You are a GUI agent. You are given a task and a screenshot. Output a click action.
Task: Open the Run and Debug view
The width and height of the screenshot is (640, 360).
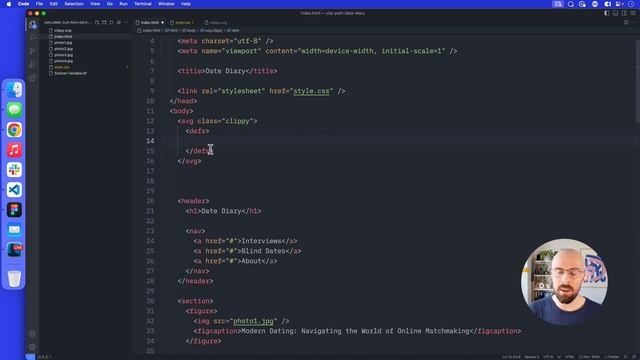[32, 64]
